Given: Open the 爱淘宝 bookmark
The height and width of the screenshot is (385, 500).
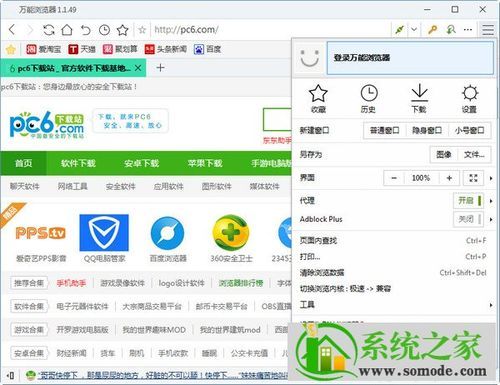Looking at the screenshot, I should tap(44, 49).
